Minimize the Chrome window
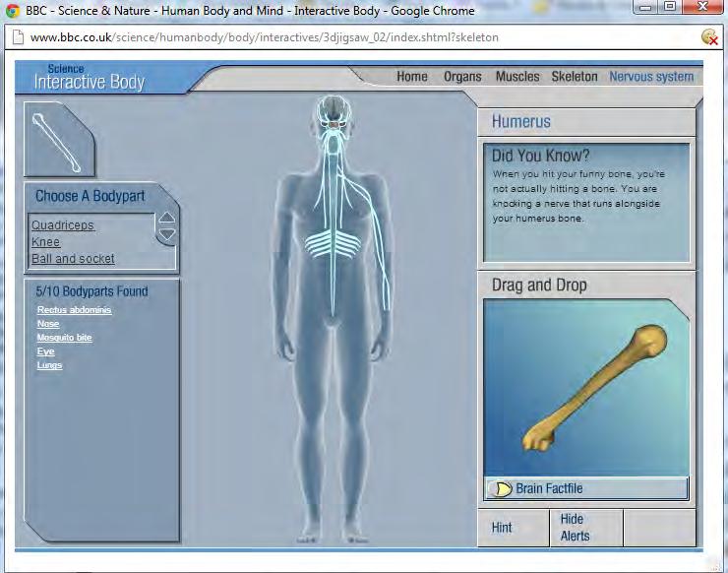Image resolution: width=728 pixels, height=573 pixels. coord(645,7)
